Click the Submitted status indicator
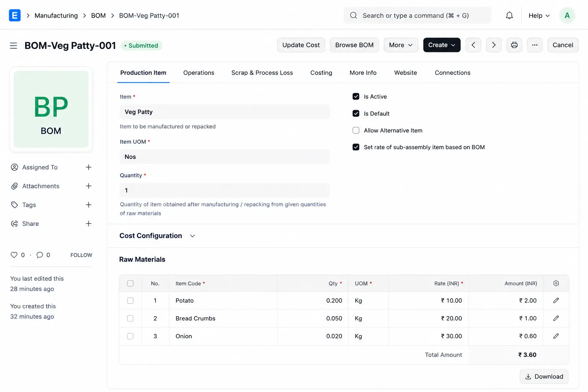This screenshot has height=392, width=588. click(x=141, y=46)
